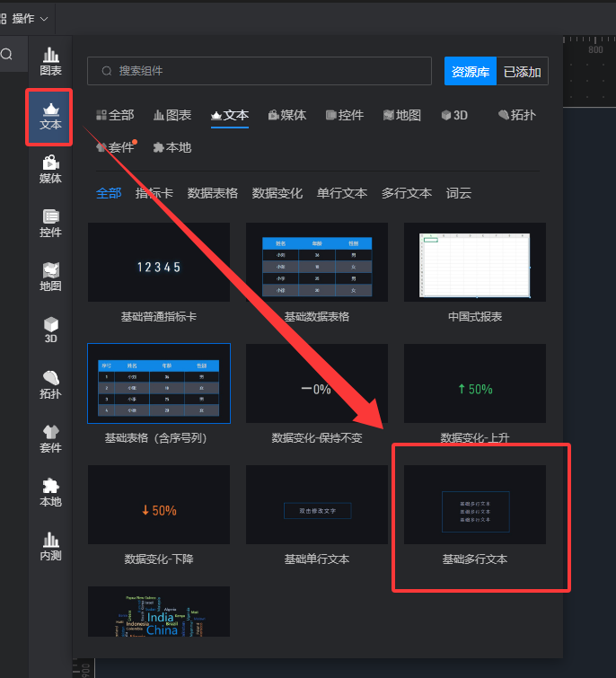Choose the 数据变化-保持不变 component thumbnail
Image resolution: width=616 pixels, height=678 pixels.
pos(317,383)
